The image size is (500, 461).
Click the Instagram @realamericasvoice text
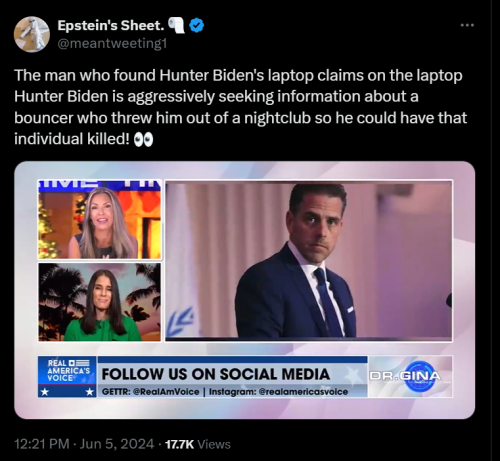(x=278, y=392)
